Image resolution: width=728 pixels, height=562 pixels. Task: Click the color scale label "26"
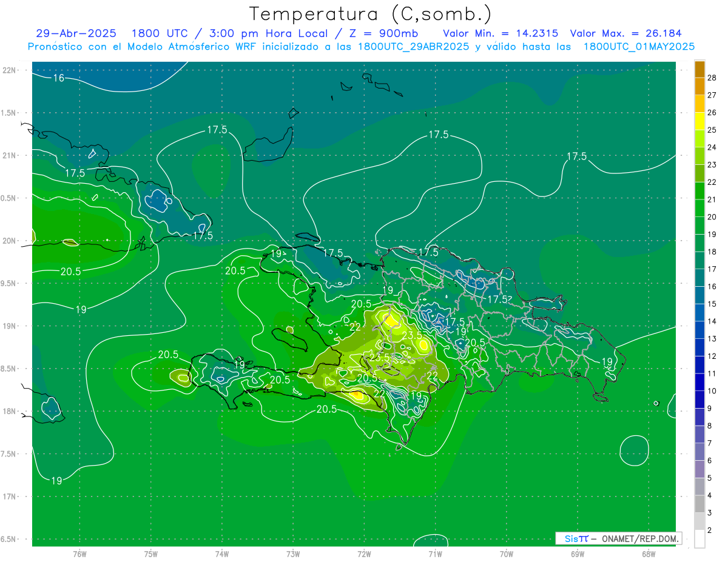tap(712, 113)
